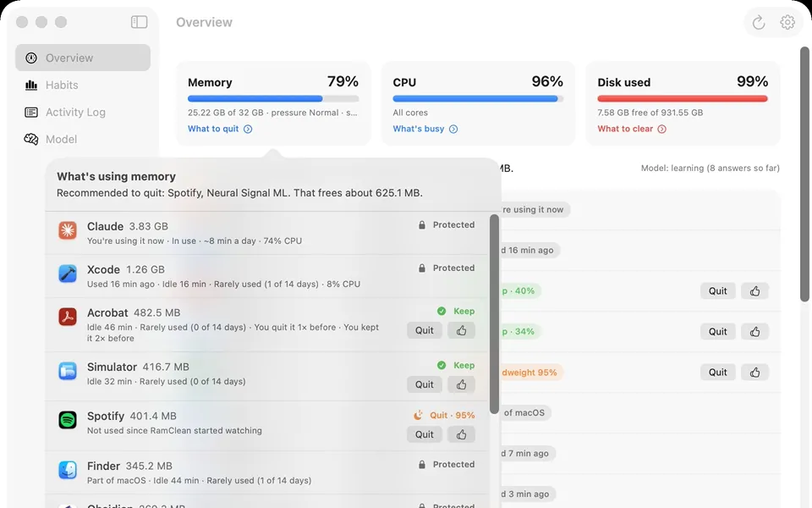Viewport: 812px width, 508px height.
Task: Click the Overview window title
Action: (204, 22)
